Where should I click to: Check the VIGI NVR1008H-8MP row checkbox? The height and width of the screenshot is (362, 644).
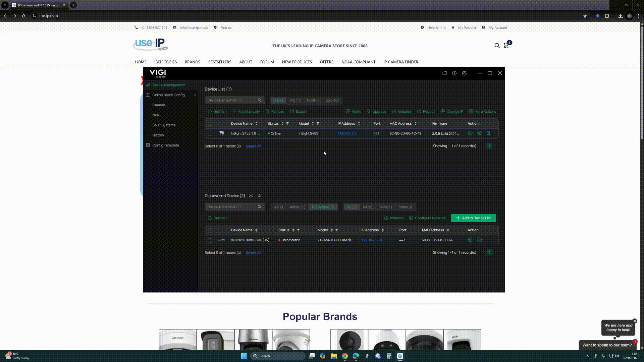pyautogui.click(x=211, y=240)
